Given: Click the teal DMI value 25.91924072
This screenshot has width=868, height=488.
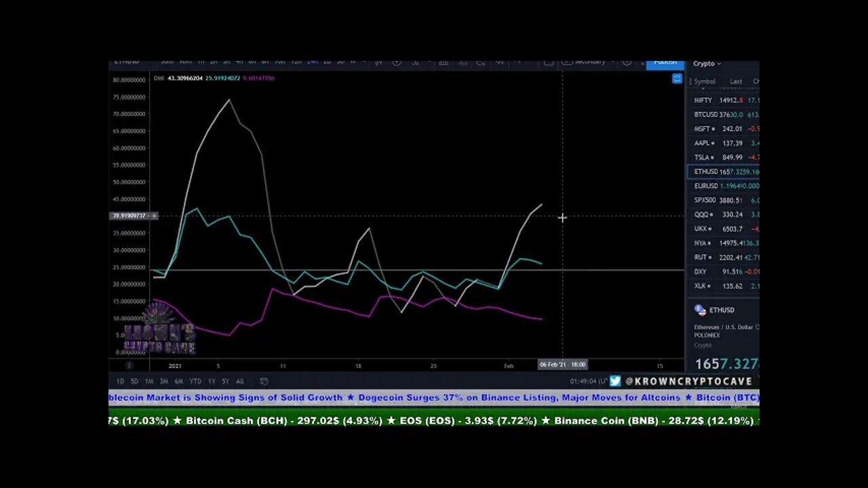Looking at the screenshot, I should click(222, 78).
